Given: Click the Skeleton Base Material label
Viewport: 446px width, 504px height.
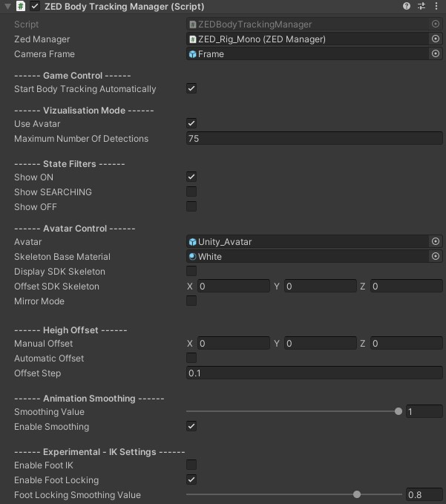Looking at the screenshot, I should click(62, 257).
